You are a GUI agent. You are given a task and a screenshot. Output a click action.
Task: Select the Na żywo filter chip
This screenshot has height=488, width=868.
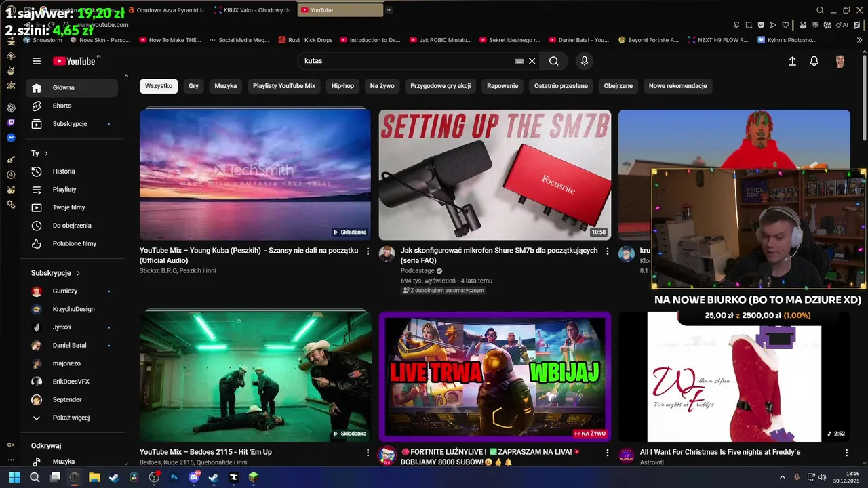coord(382,86)
